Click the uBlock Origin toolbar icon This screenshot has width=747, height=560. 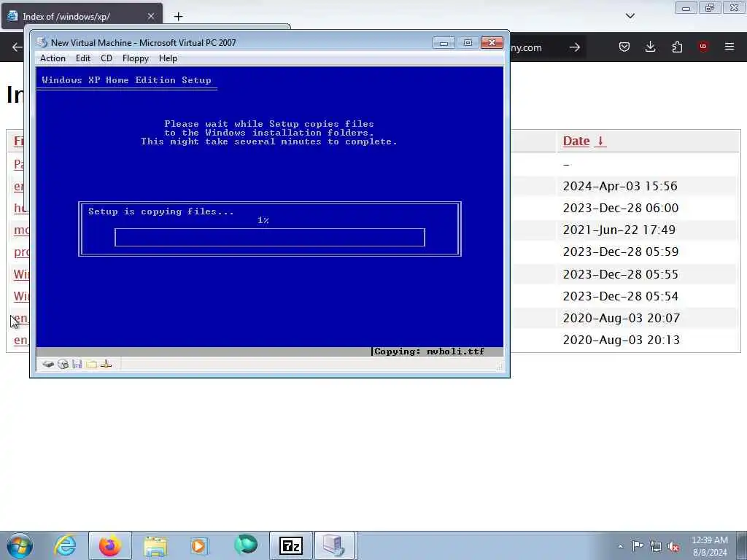click(x=703, y=47)
